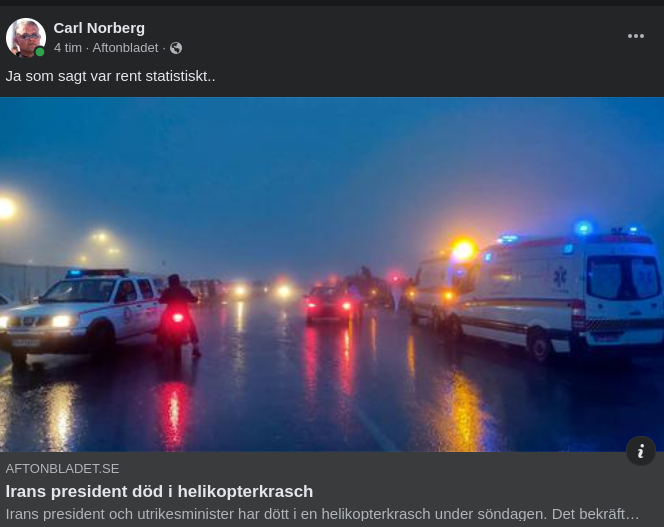Open the post via the '4 tim' timestamp
Image resolution: width=664 pixels, height=527 pixels.
68,48
